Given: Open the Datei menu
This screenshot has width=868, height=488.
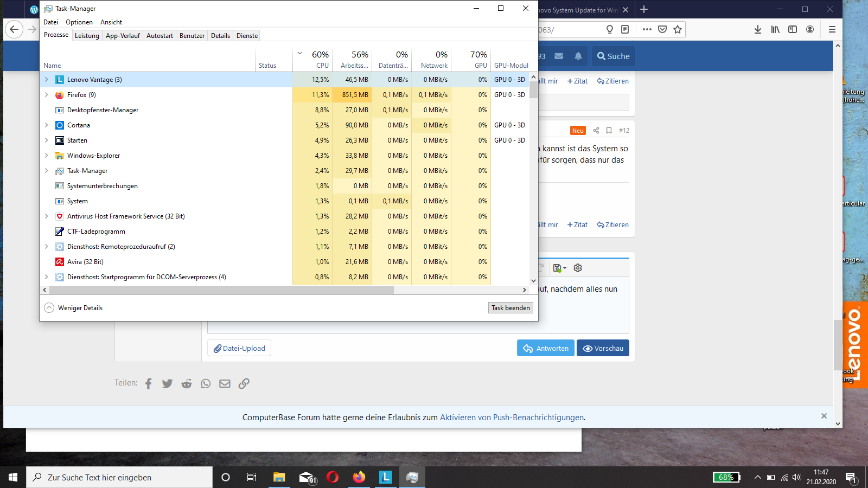Looking at the screenshot, I should click(x=50, y=22).
